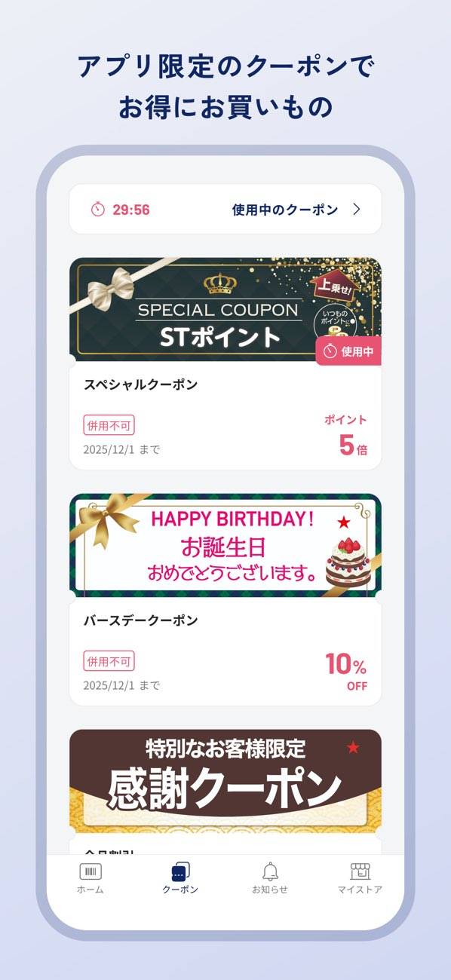Expand the 使用中のクーポン chevron arrow

[357, 210]
